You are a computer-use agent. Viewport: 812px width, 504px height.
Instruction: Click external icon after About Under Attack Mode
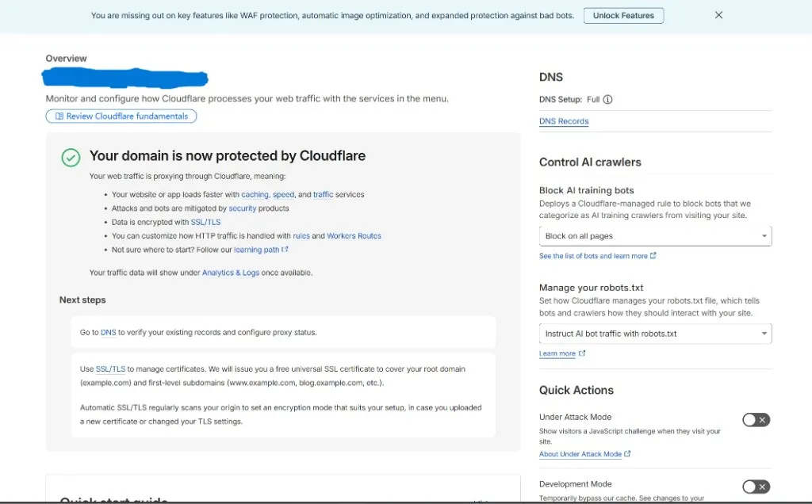pyautogui.click(x=627, y=453)
